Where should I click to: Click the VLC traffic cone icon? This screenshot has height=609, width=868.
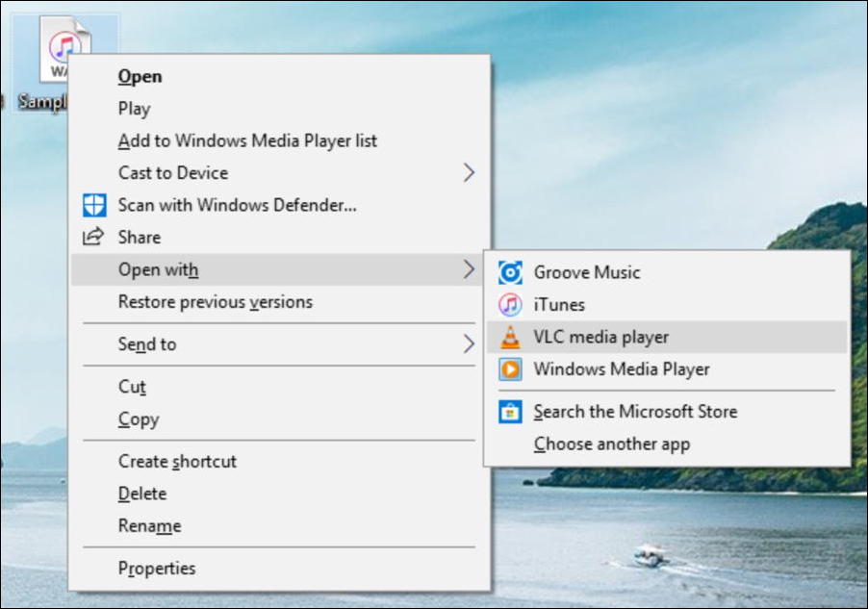pyautogui.click(x=510, y=337)
